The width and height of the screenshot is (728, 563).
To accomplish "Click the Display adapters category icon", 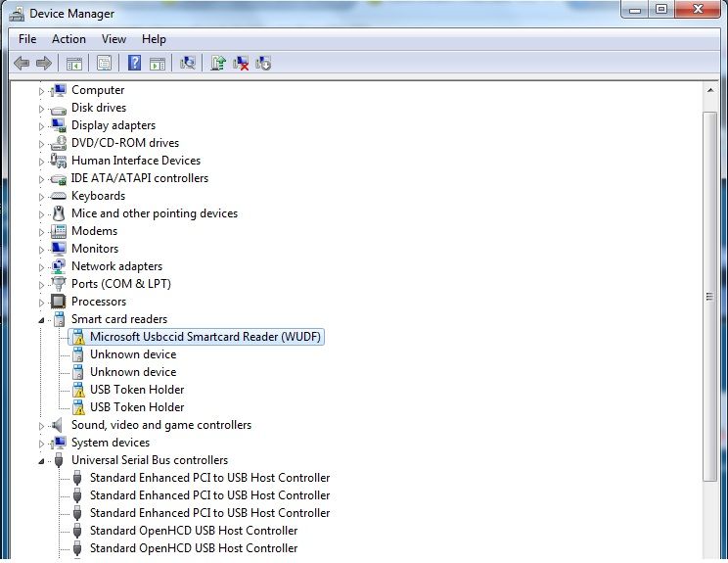I will [59, 125].
